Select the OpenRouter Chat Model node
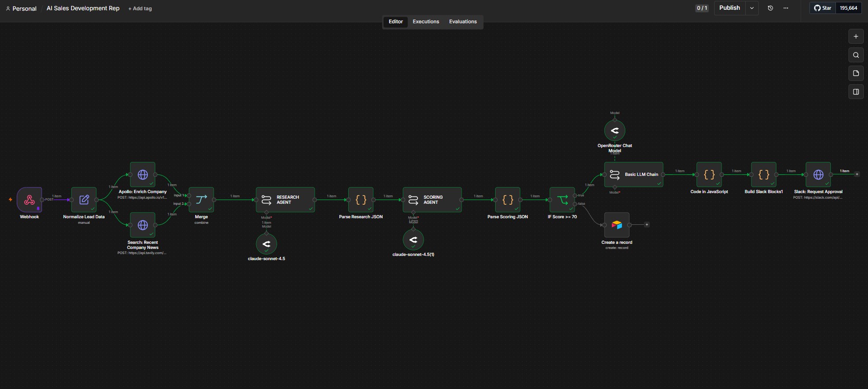The width and height of the screenshot is (868, 389). (615, 131)
